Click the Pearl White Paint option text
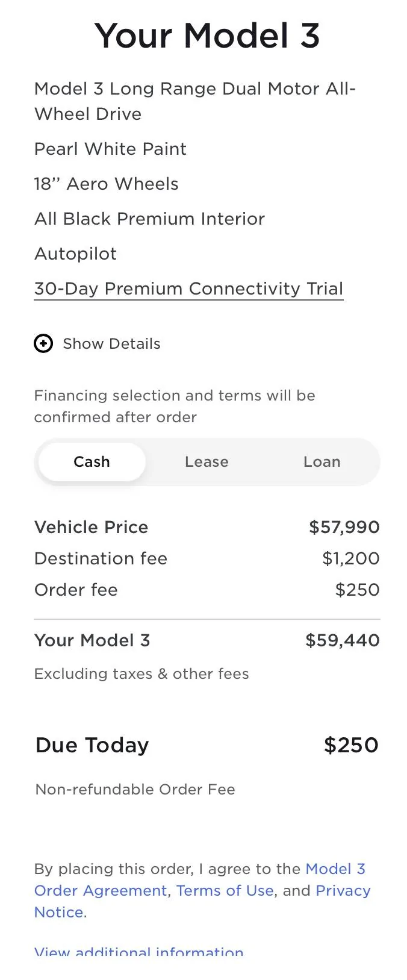The width and height of the screenshot is (407, 980). 110,149
